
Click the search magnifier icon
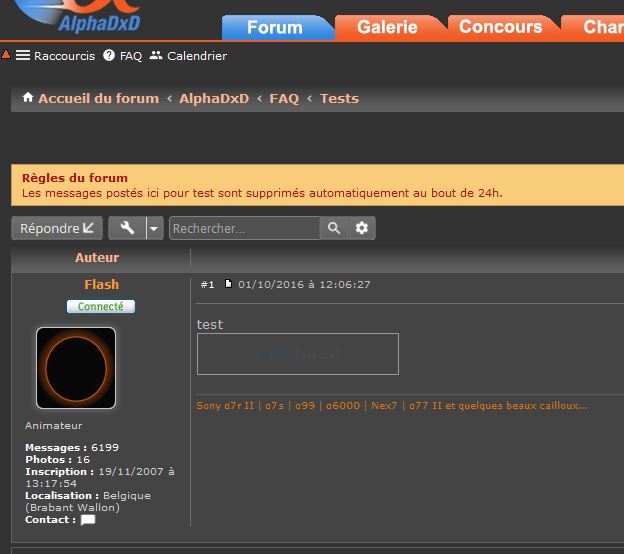pos(334,228)
